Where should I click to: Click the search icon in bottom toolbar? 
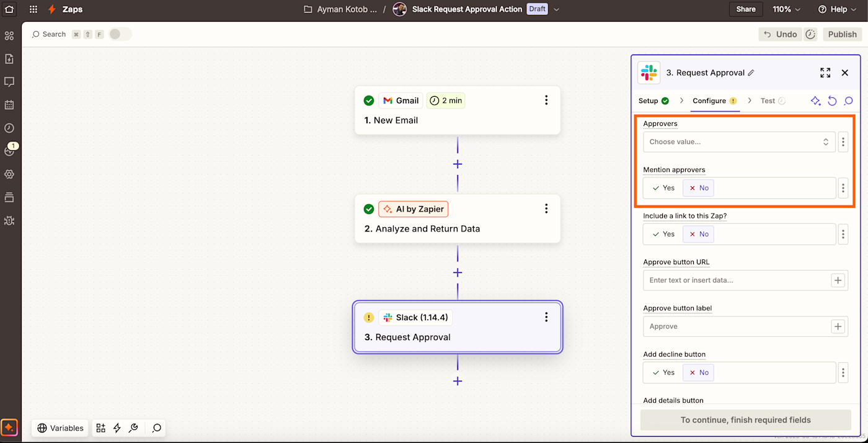coord(157,428)
